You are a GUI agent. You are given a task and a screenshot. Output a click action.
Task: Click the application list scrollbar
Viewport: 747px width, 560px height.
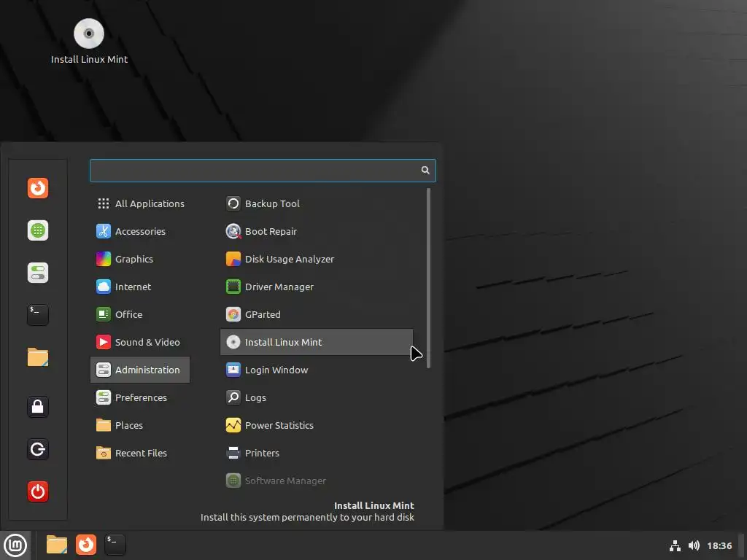click(429, 278)
